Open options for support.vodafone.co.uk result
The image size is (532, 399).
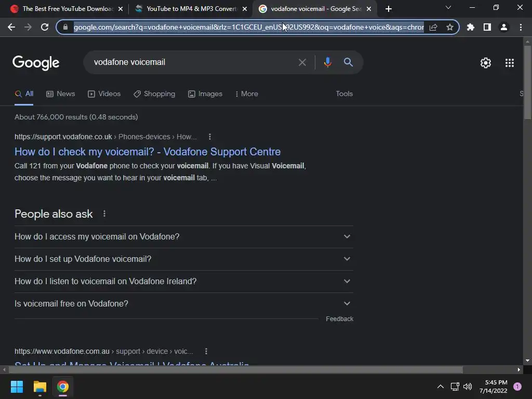click(210, 137)
